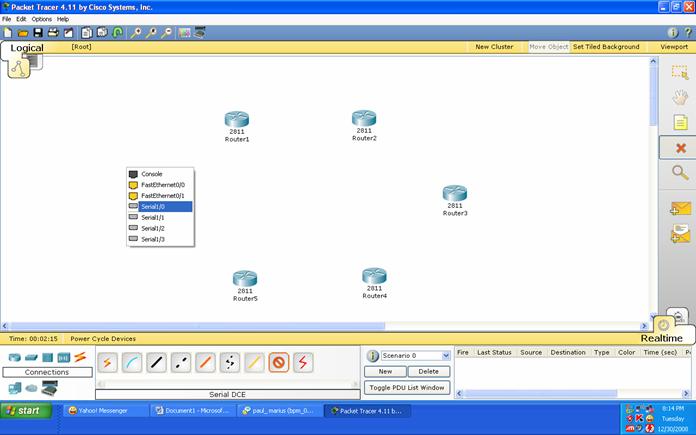Click the Add Simple PDU envelope icon
This screenshot has height=435, width=696.
coord(680,209)
